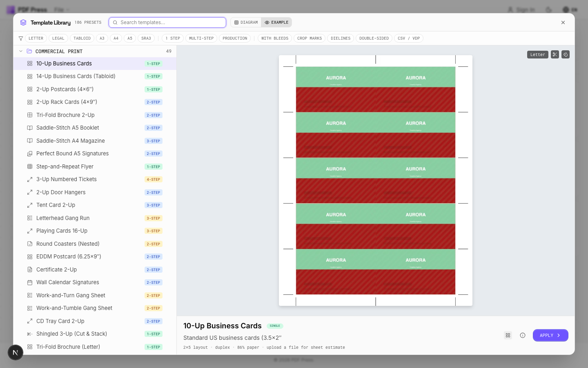
Task: Toggle the scissors crop marks icon
Action: tap(555, 54)
